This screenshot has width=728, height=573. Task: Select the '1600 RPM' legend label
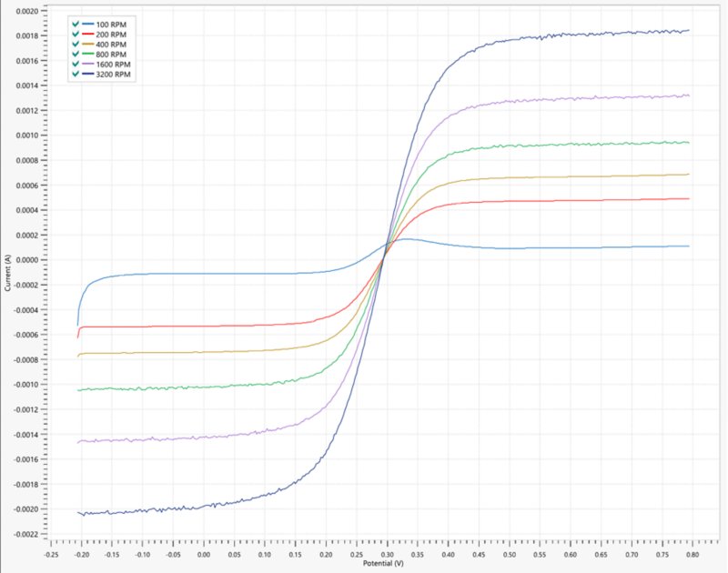tap(113, 65)
